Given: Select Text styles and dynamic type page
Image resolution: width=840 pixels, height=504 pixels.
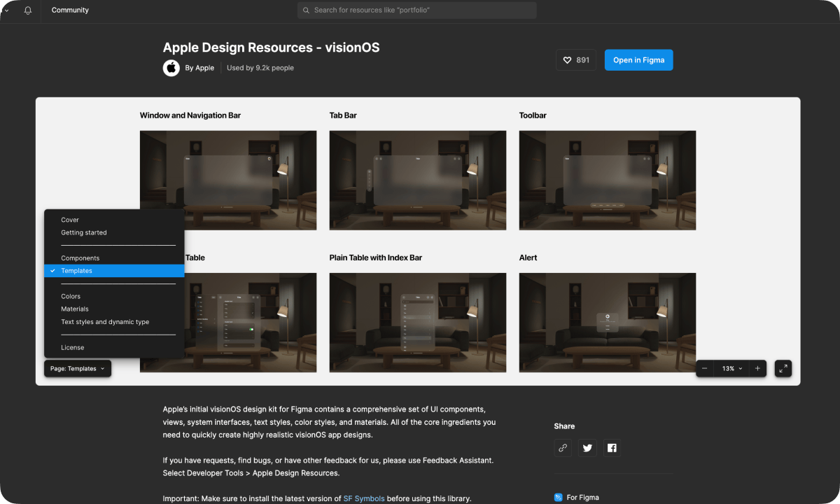Looking at the screenshot, I should 114,322.
